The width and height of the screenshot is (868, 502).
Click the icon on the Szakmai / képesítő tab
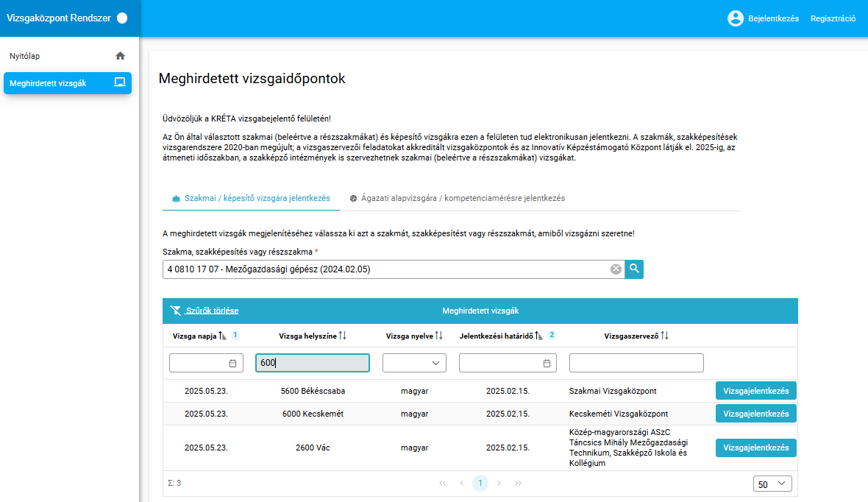tap(176, 198)
